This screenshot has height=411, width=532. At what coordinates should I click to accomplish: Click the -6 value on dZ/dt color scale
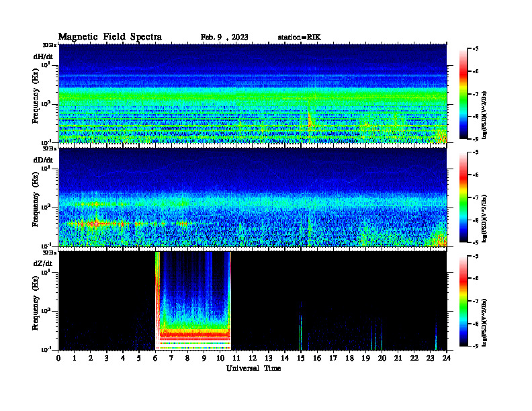coord(475,278)
